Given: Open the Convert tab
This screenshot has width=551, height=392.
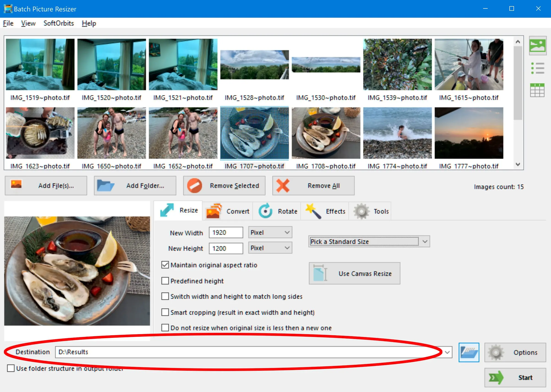Looking at the screenshot, I should [x=228, y=211].
